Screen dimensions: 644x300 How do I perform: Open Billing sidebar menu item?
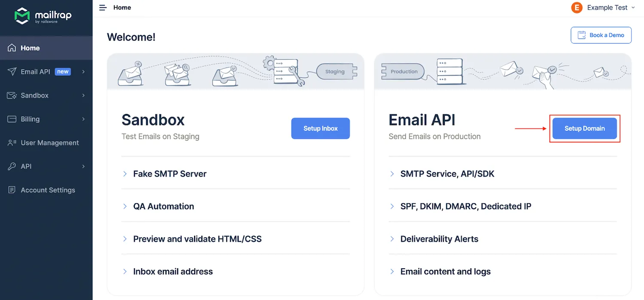[x=46, y=119]
